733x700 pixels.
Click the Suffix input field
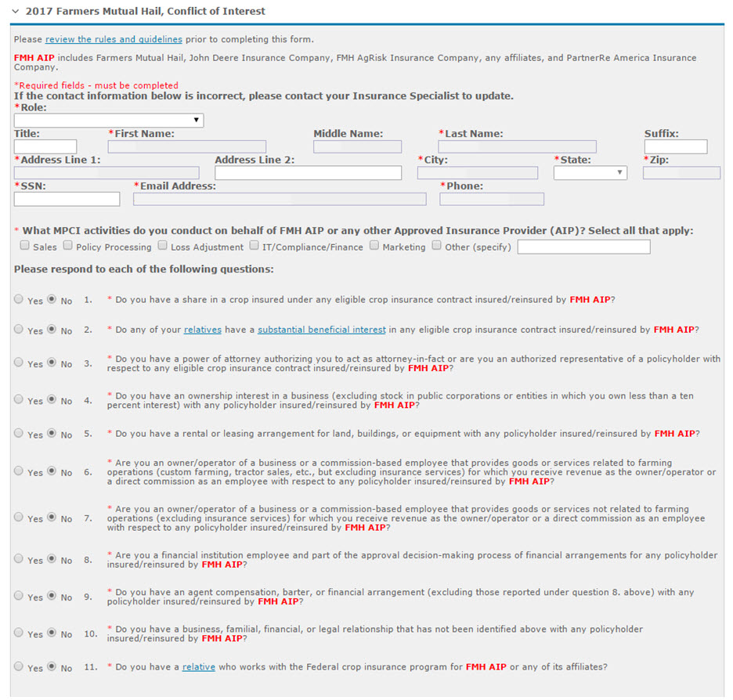tap(675, 147)
